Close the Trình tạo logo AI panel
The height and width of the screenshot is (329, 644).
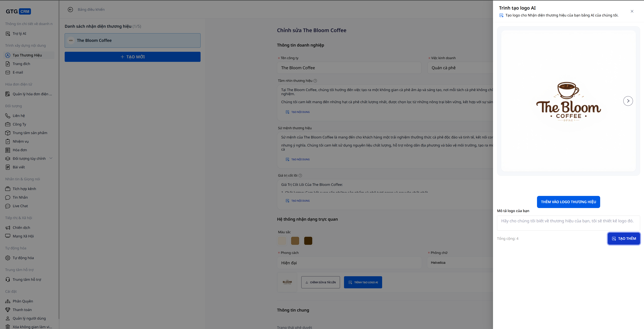click(x=632, y=11)
